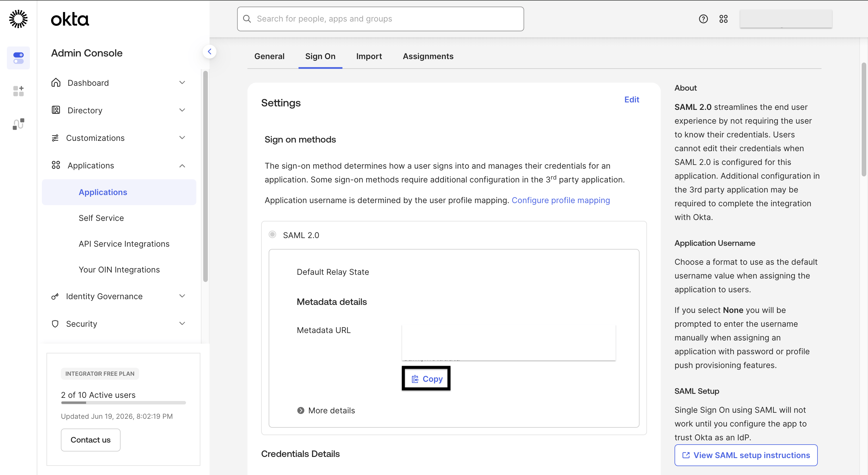
Task: Click the okta wordmark logo
Action: pyautogui.click(x=70, y=19)
